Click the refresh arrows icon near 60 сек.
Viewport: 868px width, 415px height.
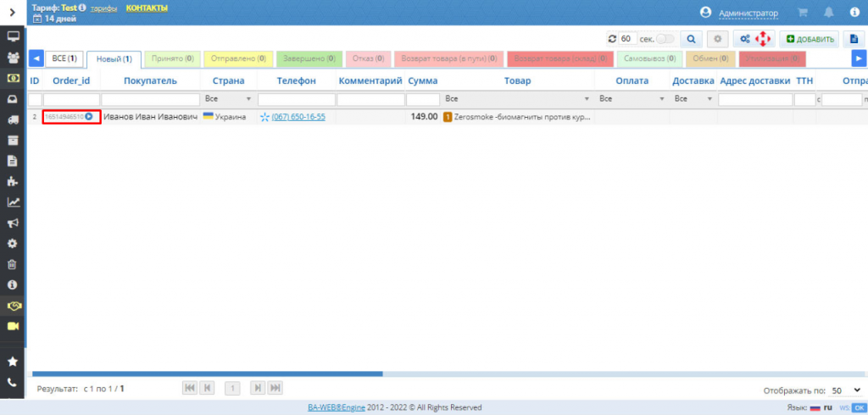click(612, 39)
